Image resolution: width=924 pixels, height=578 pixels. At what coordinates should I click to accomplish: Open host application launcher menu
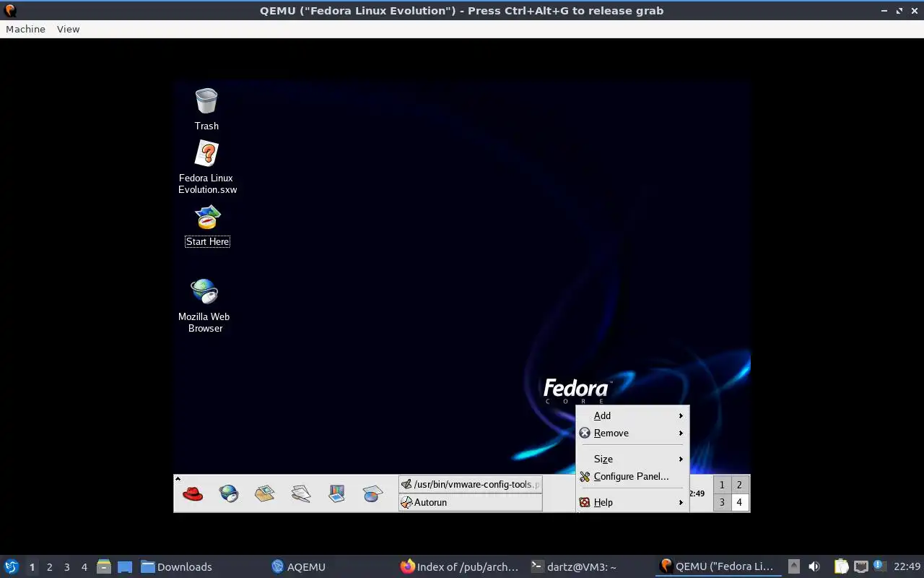tap(11, 566)
